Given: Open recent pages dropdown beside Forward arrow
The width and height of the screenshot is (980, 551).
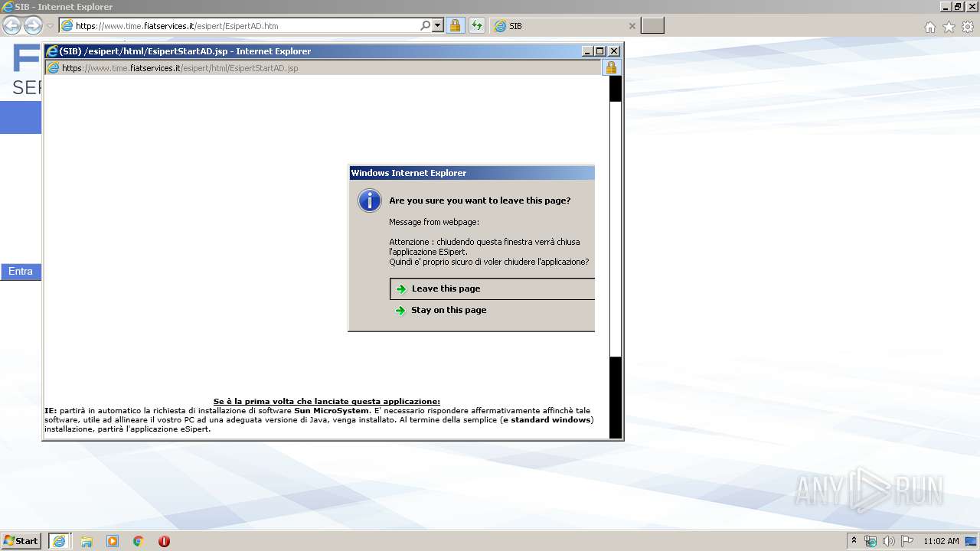Looking at the screenshot, I should coord(50,26).
